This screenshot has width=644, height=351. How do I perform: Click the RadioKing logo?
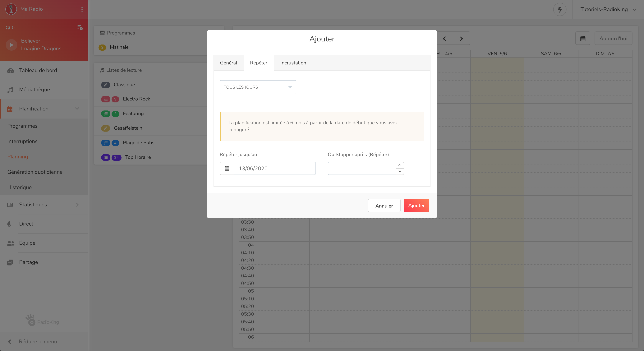42,321
